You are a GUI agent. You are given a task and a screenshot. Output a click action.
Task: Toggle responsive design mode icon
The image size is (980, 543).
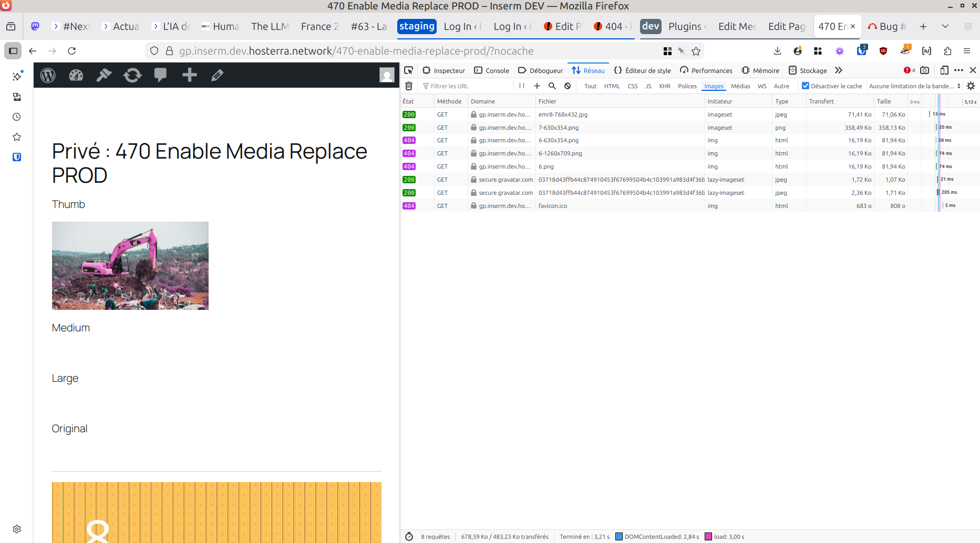click(x=944, y=70)
